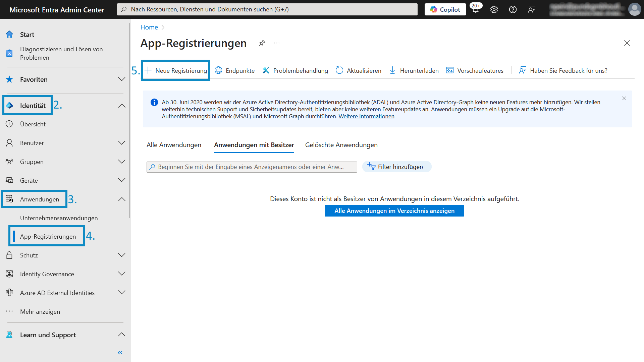This screenshot has width=644, height=362.
Task: Dismiss the ADAL info banner
Action: click(624, 98)
